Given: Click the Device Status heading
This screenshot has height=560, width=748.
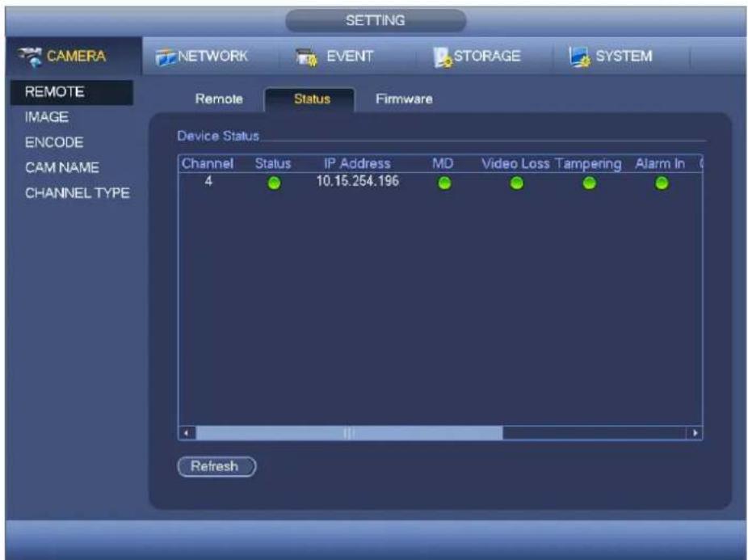Looking at the screenshot, I should [x=218, y=136].
